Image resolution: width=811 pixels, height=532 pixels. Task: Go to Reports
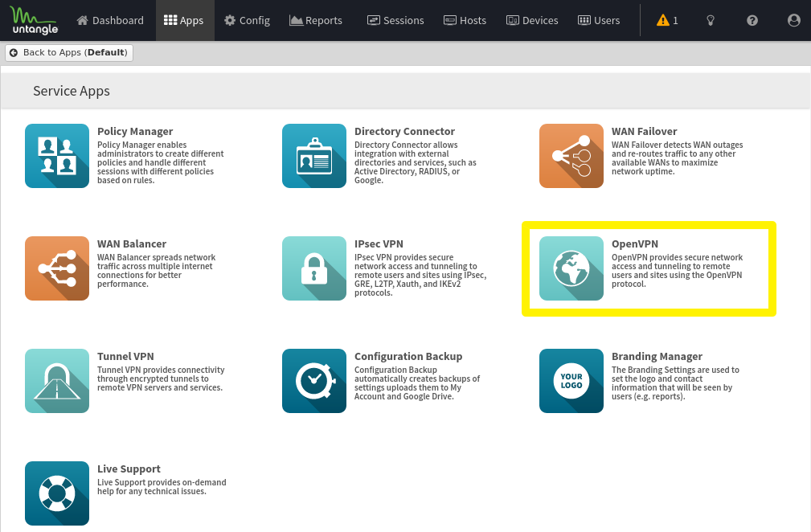(316, 20)
